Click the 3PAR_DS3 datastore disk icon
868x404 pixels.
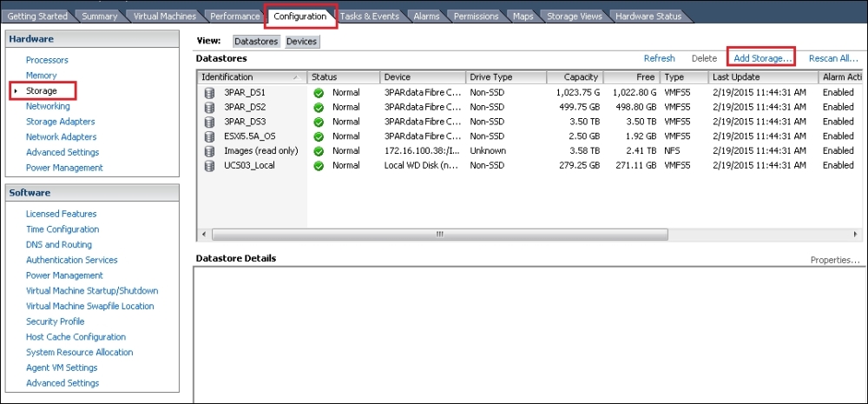click(208, 122)
